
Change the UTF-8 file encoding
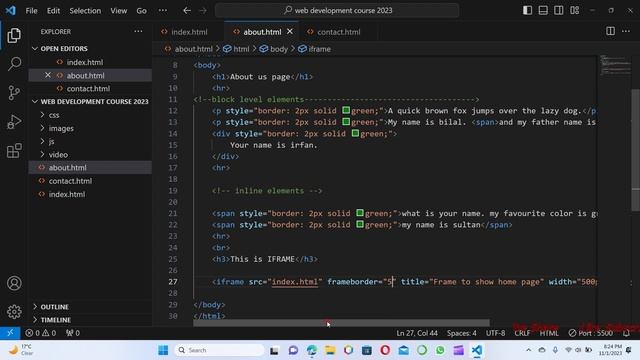pos(495,333)
